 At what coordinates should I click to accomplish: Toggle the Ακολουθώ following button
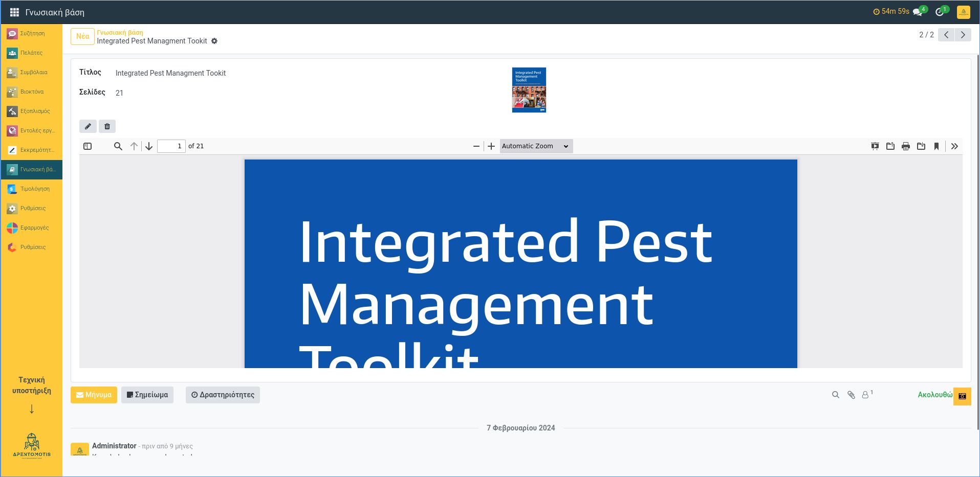point(935,395)
